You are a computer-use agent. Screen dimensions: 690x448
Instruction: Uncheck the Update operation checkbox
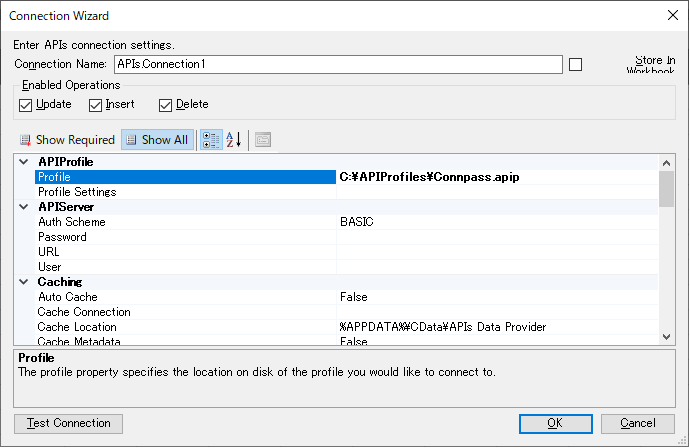26,105
